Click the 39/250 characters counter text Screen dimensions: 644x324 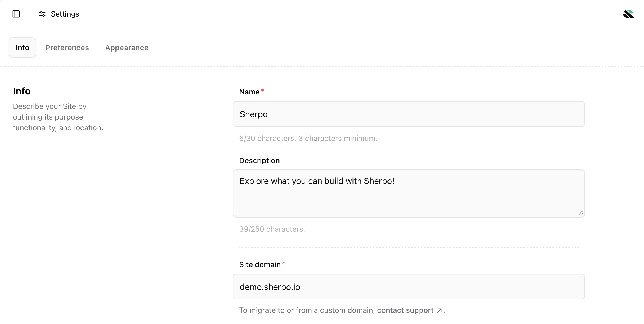(272, 229)
